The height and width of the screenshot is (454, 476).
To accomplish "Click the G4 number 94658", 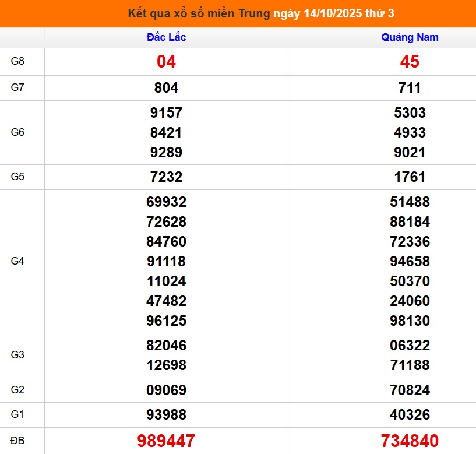I will [x=410, y=261].
